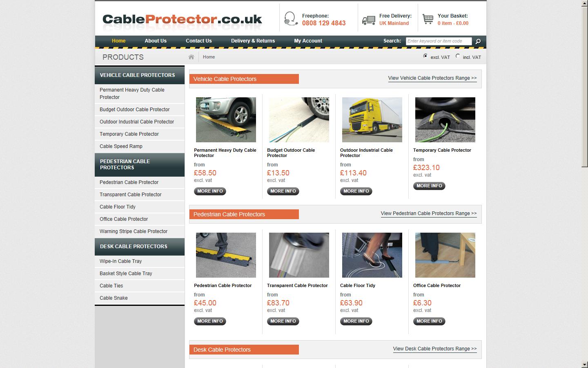Click the search magnifier icon
Viewport: 588px width, 368px height.
coord(478,41)
